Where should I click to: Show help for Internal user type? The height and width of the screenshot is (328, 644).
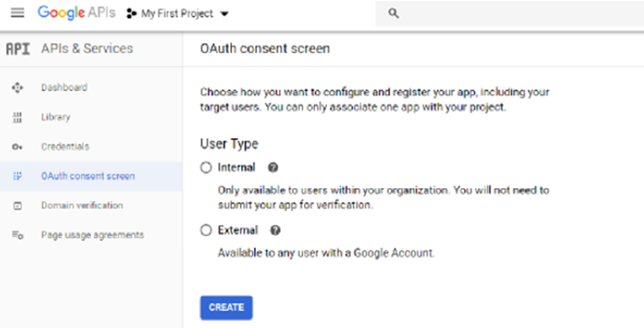(273, 167)
